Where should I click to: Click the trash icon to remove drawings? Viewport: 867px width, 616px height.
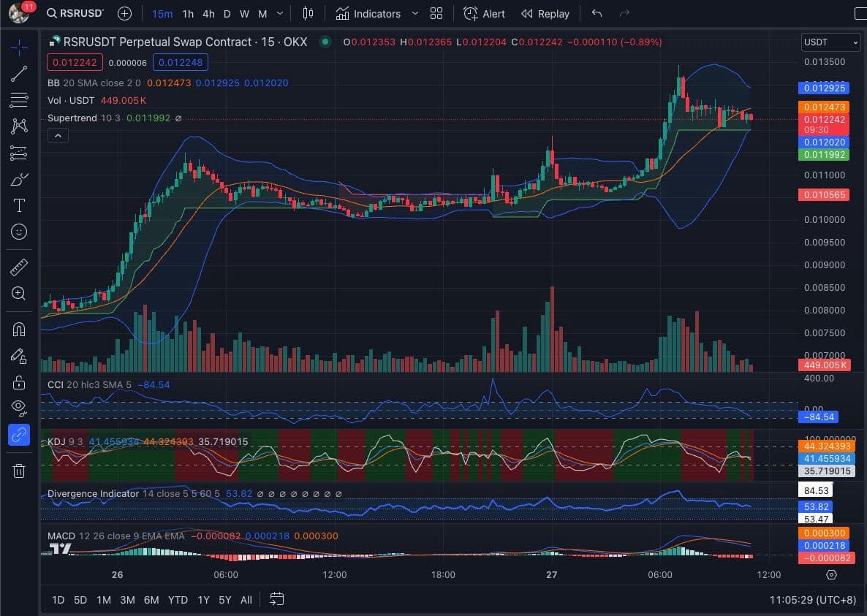coord(19,471)
